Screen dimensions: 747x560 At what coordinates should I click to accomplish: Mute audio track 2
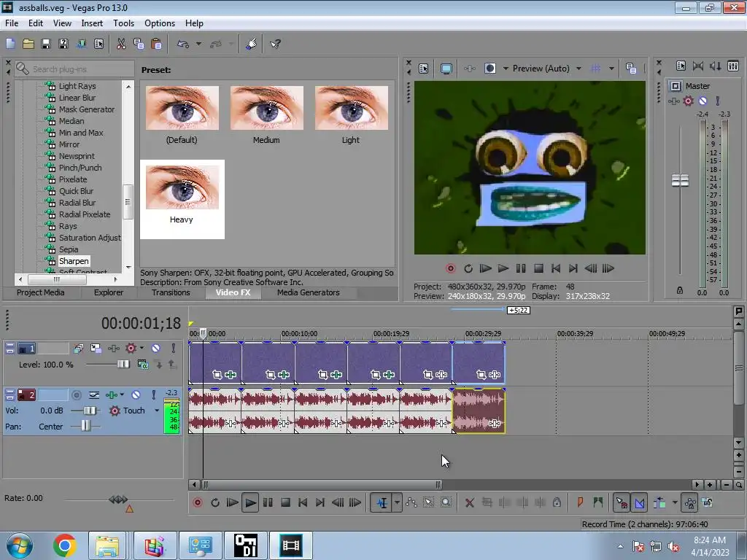(136, 394)
